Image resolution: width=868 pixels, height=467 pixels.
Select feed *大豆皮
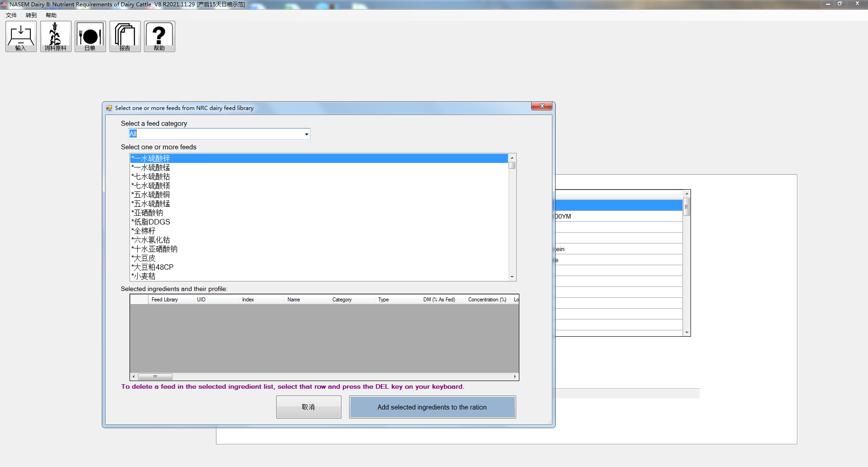coord(319,258)
